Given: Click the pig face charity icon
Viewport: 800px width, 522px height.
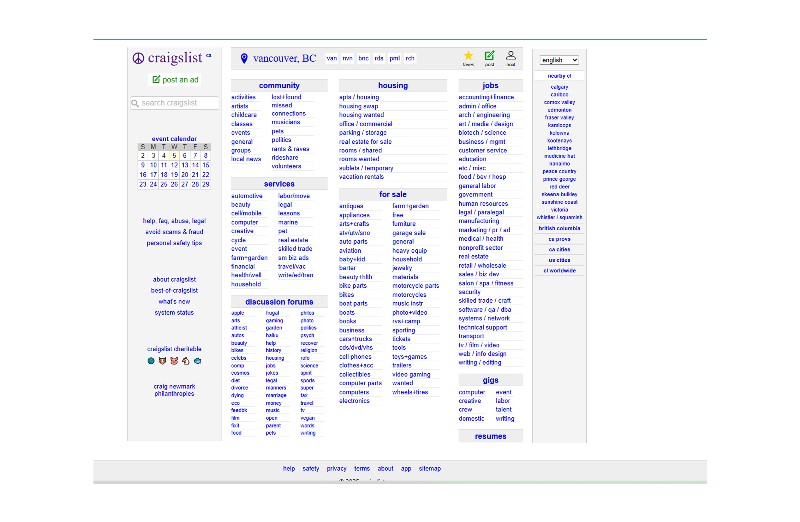Looking at the screenshot, I should pyautogui.click(x=174, y=361).
